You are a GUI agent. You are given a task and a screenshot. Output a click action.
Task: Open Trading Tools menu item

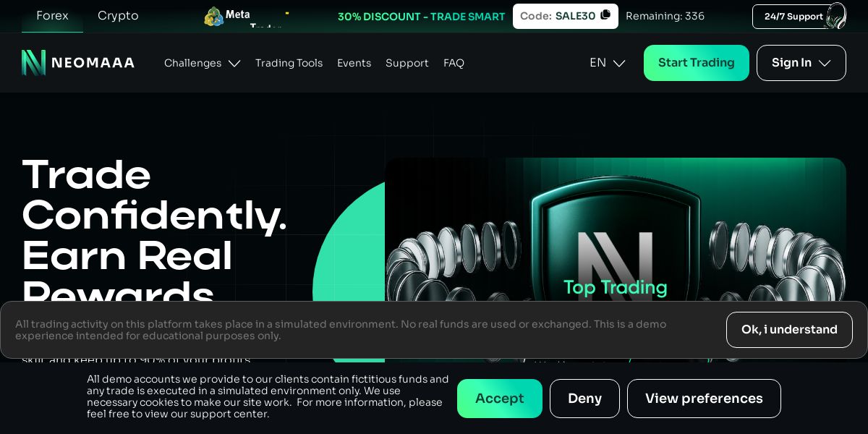coord(289,63)
